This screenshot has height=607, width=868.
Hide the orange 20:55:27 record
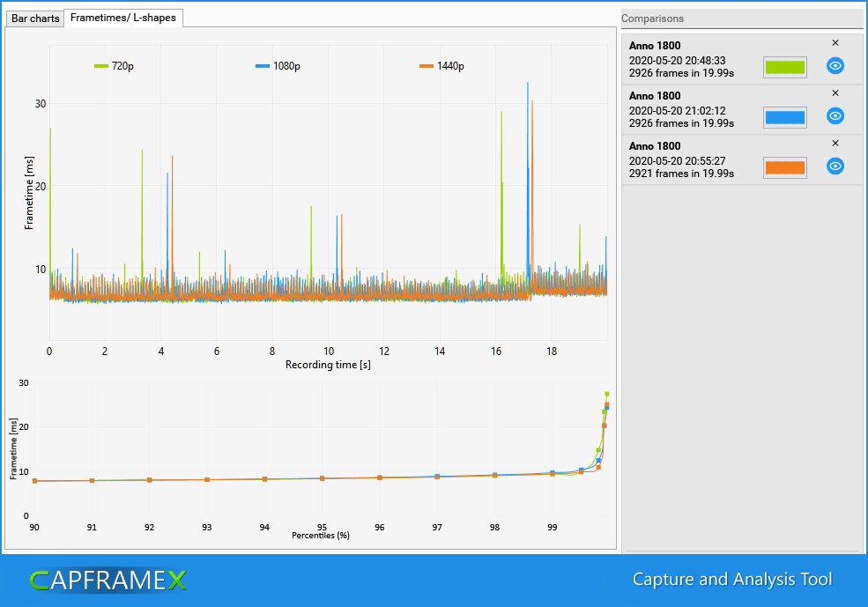coord(835,166)
